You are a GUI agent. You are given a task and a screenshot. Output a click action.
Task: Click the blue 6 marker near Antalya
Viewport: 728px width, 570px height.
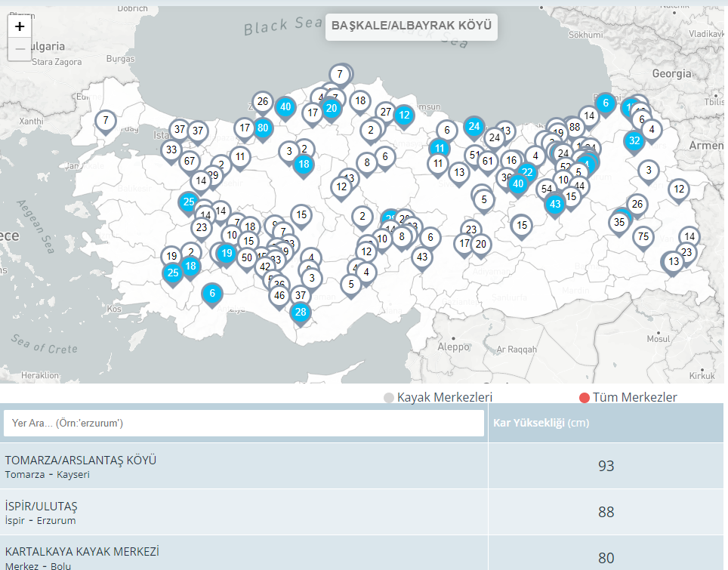coord(212,294)
